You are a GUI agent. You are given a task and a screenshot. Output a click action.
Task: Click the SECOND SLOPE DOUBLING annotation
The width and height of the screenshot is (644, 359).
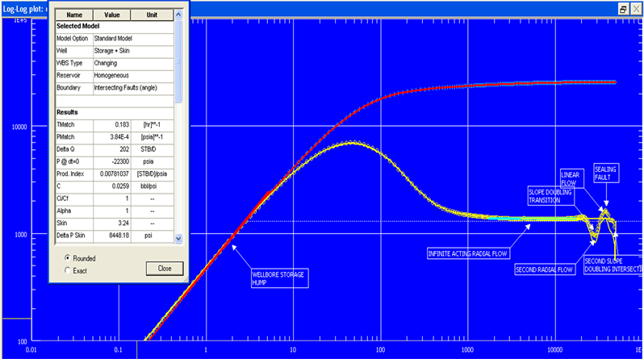(x=613, y=265)
